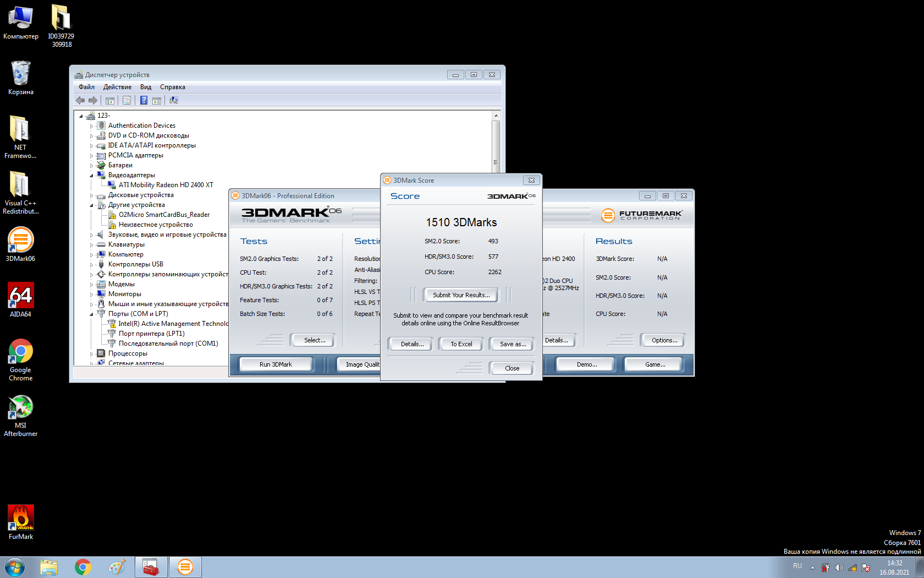The image size is (924, 578).
Task: Click the 3DMark06 taskbar button
Action: click(185, 567)
